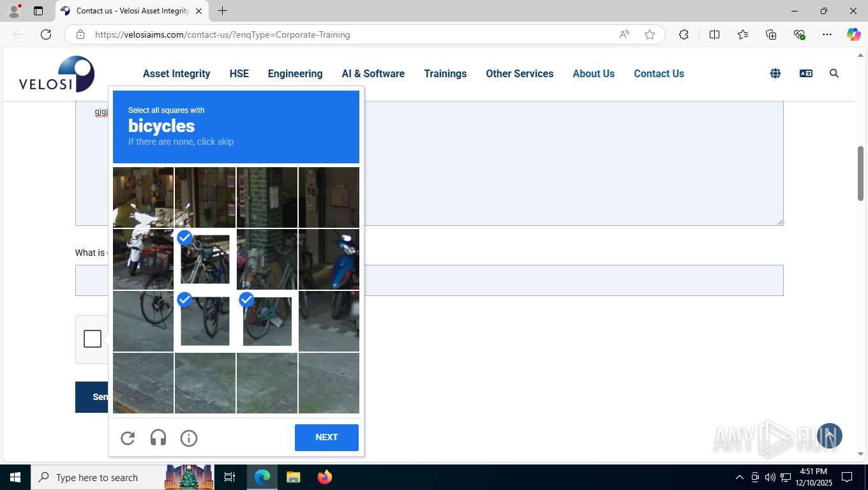This screenshot has width=868, height=490.
Task: Open tab actions menu icon
Action: pyautogui.click(x=38, y=11)
